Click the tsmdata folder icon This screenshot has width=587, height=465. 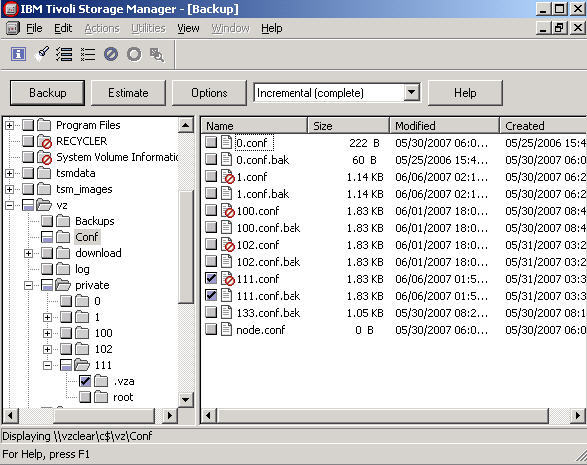[44, 173]
